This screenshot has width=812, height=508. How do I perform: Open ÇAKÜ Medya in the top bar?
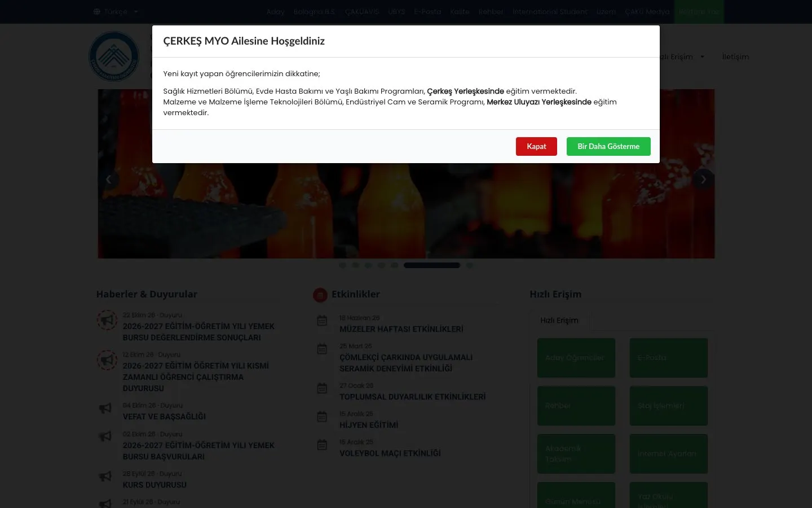click(x=647, y=11)
